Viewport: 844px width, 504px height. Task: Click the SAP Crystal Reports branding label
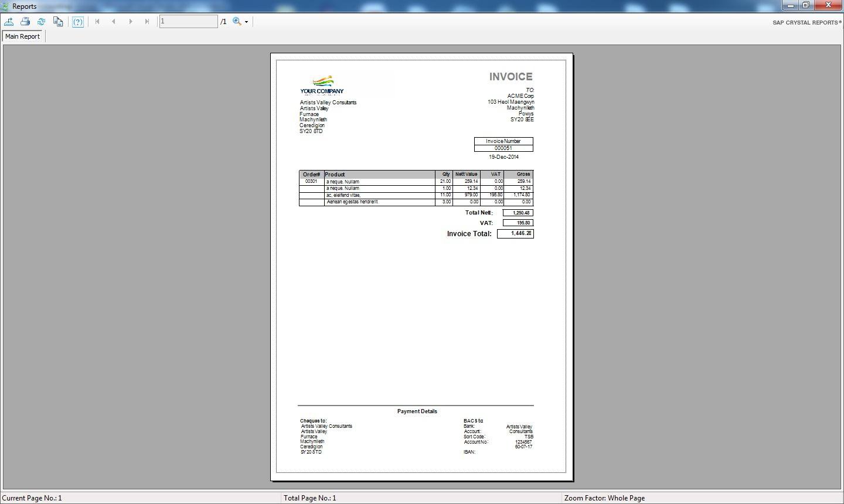[807, 22]
